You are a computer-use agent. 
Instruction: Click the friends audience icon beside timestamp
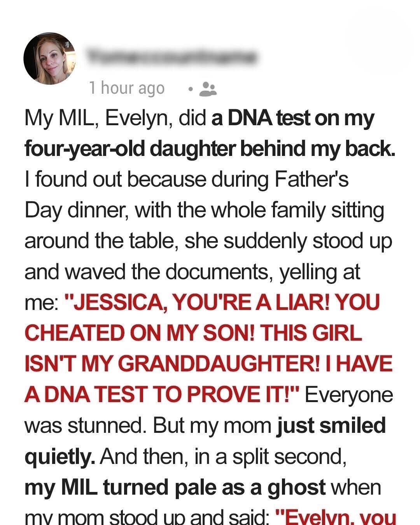[208, 89]
